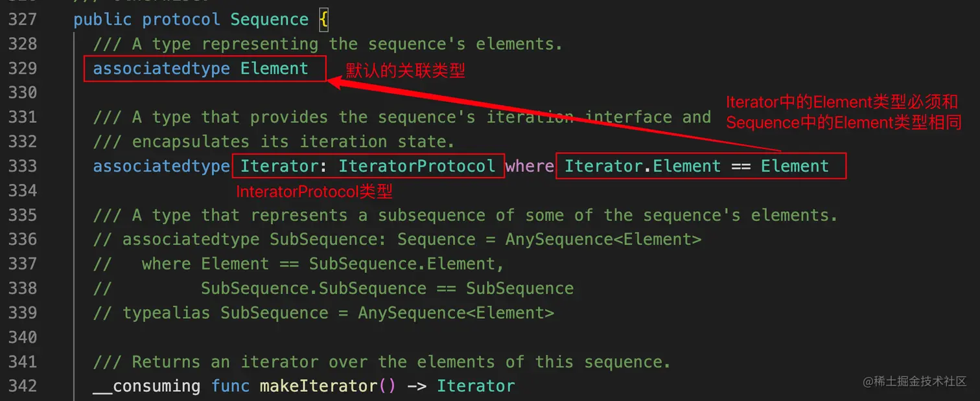Click 'Iterator.Element == Element' constraint

(696, 166)
